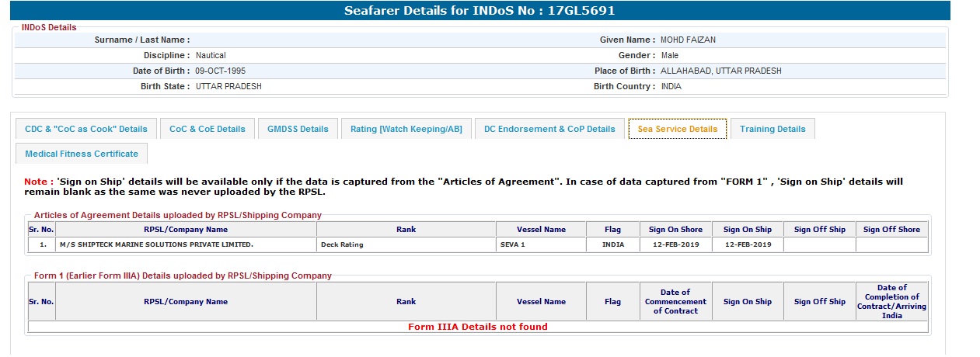Click the Date of Completion of Contract header

tap(891, 301)
